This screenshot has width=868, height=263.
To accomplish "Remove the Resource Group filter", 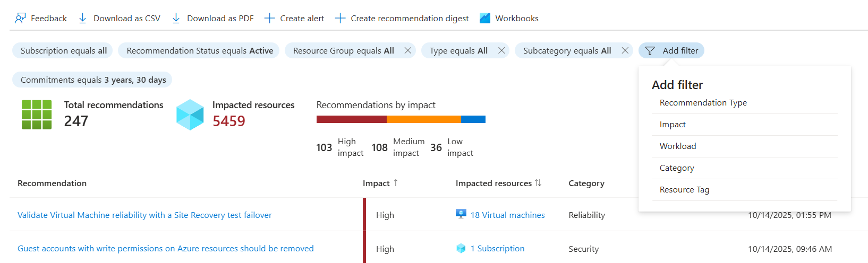I will click(x=408, y=51).
